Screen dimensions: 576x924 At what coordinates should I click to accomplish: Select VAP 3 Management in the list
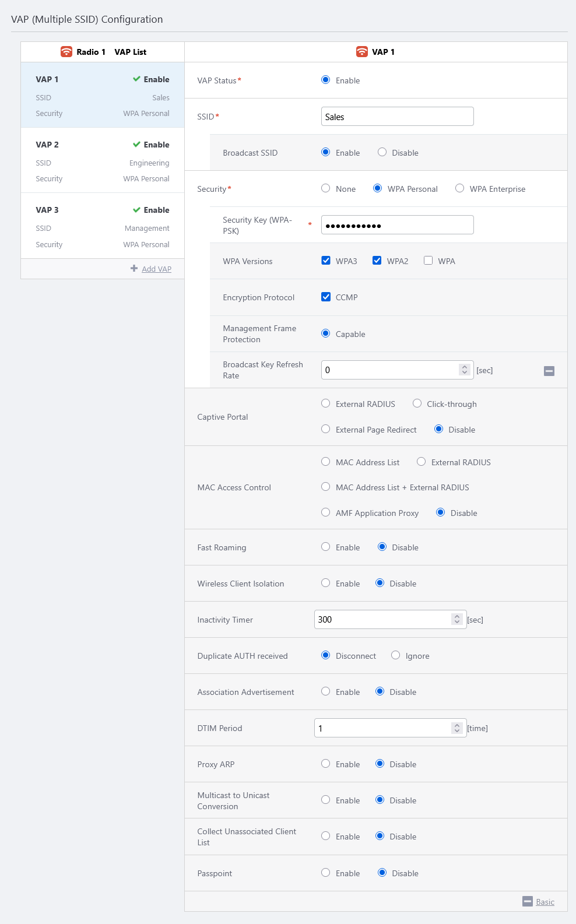click(x=103, y=226)
